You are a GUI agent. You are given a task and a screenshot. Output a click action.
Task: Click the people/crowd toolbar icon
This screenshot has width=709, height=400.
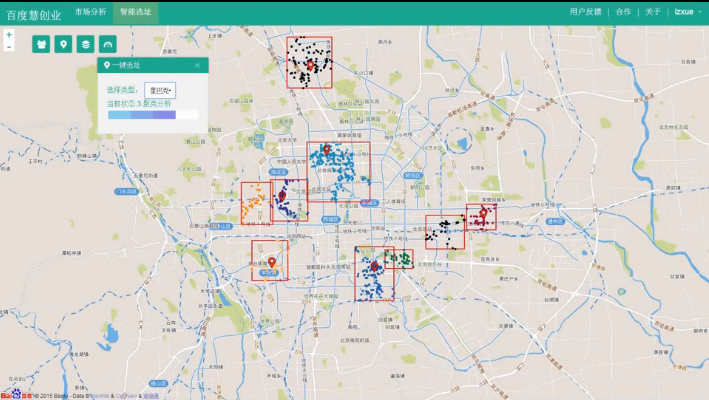42,44
